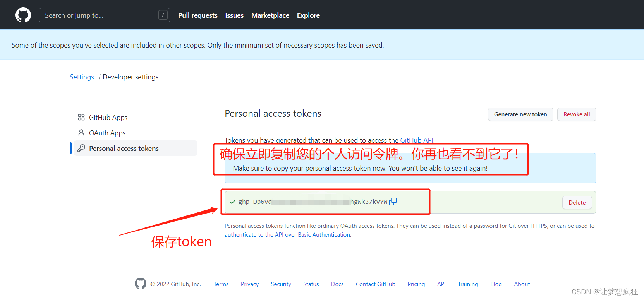Open Blog footer link
Viewport: 644px width, 299px height.
point(496,284)
